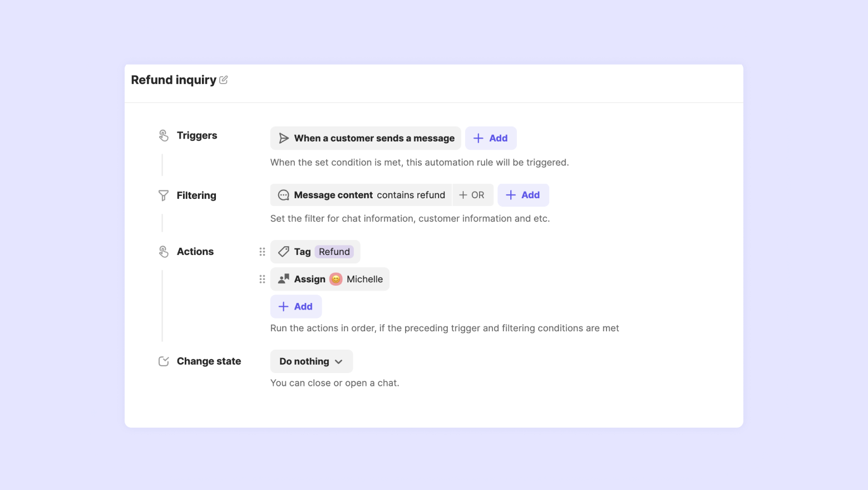Screen dimensions: 868x490
Task: Click the Change state checkbox icon
Action: click(164, 361)
